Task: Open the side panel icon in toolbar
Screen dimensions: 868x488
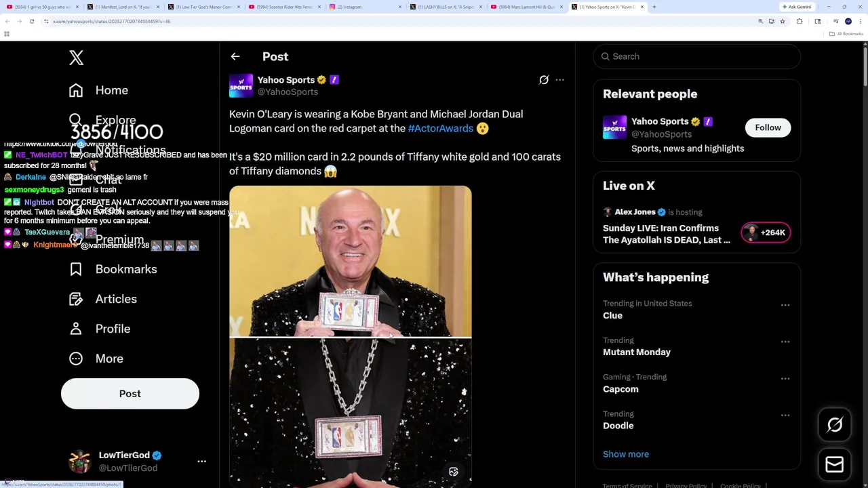Action: tap(818, 21)
